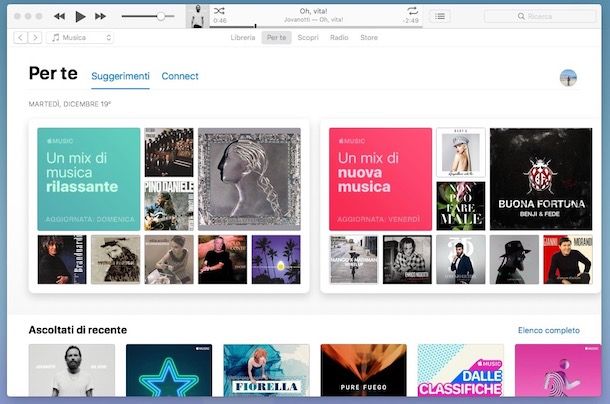Open the pink fingerprint runner playlist
This screenshot has width=610, height=404.
click(x=558, y=370)
